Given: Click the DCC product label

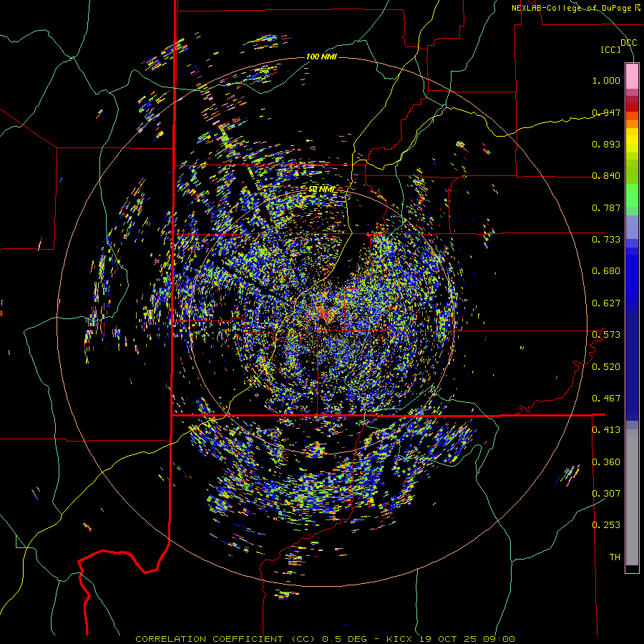Looking at the screenshot, I should point(628,43).
